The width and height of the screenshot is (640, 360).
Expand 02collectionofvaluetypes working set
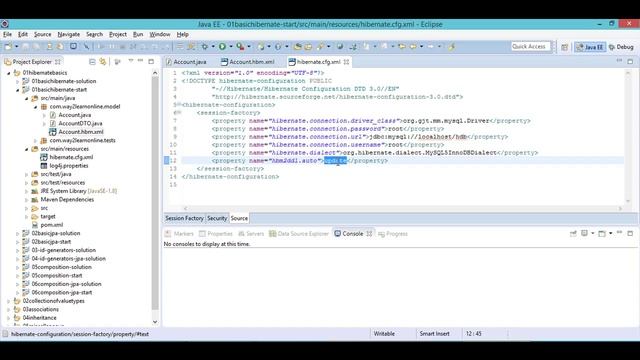9,301
